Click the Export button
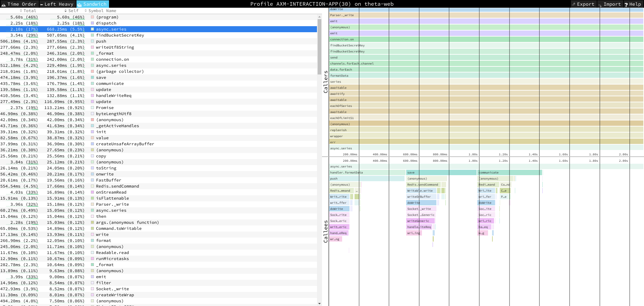 [583, 4]
